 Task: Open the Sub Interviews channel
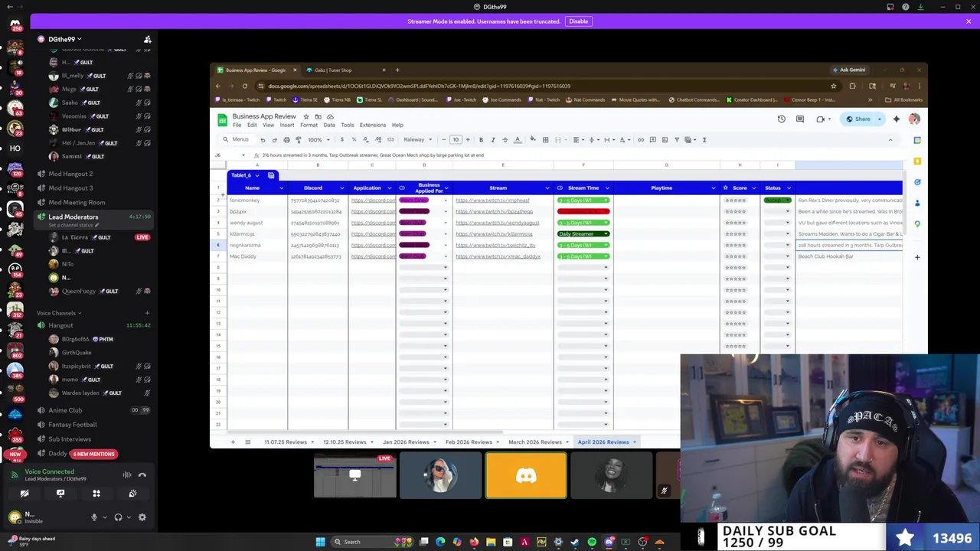(x=70, y=439)
